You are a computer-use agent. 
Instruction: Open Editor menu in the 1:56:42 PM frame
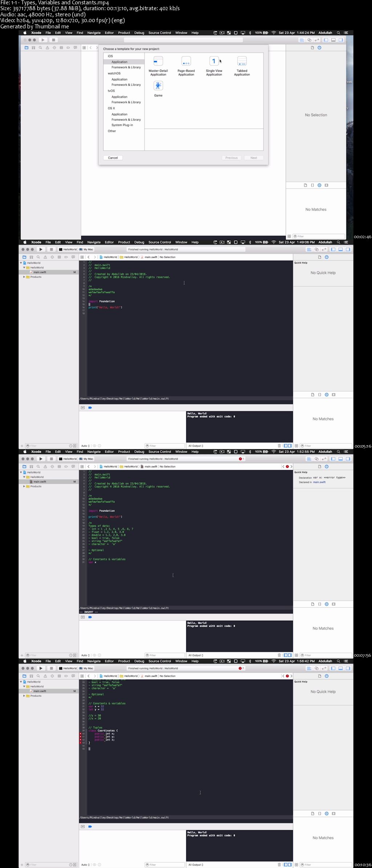click(109, 661)
